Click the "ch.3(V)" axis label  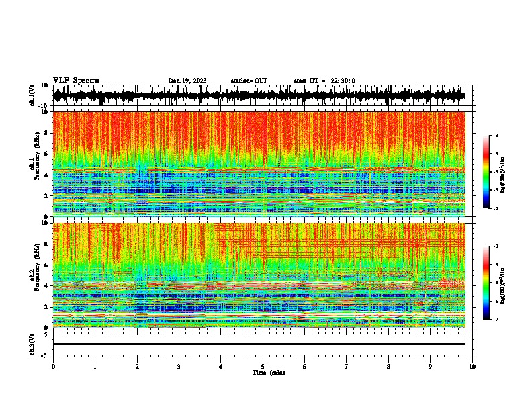click(32, 345)
